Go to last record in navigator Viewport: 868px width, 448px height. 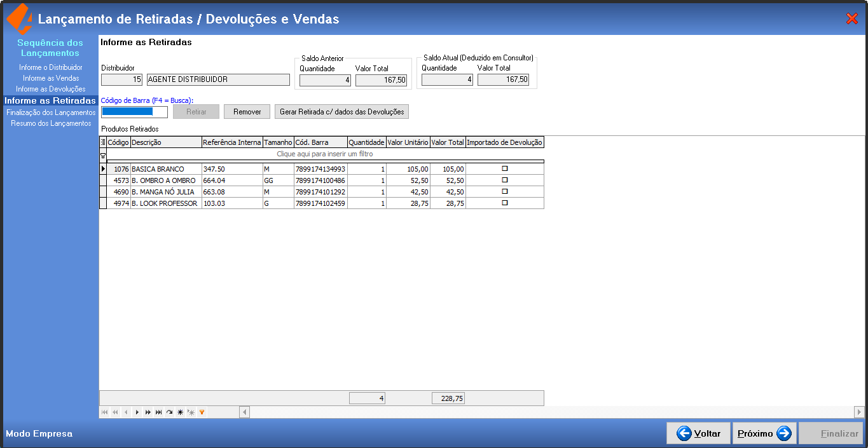tap(158, 412)
